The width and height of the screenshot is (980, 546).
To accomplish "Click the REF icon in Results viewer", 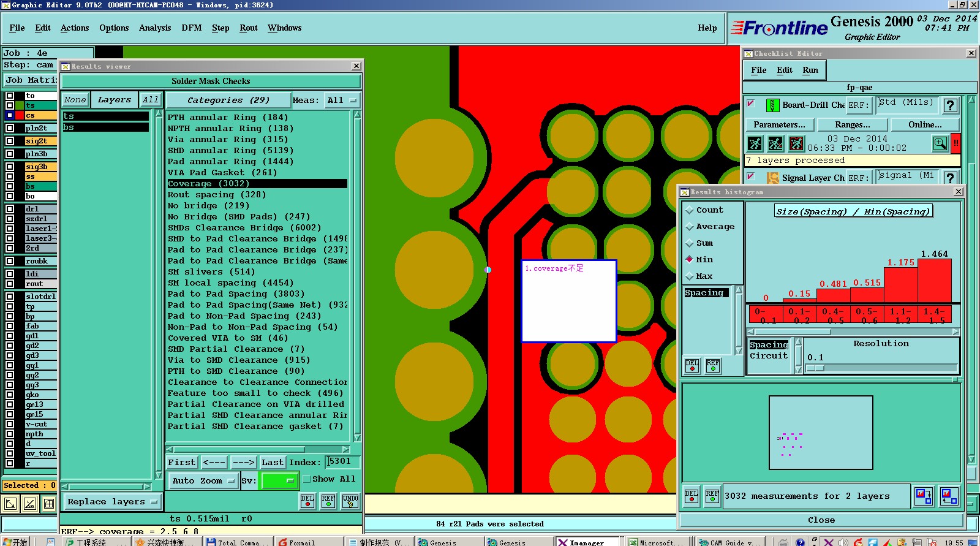I will coord(328,501).
